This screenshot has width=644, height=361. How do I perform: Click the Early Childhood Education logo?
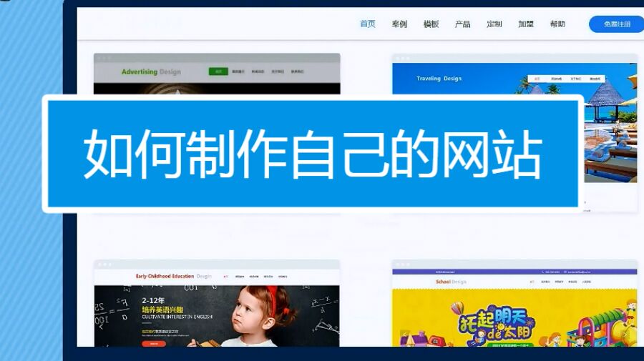[173, 276]
